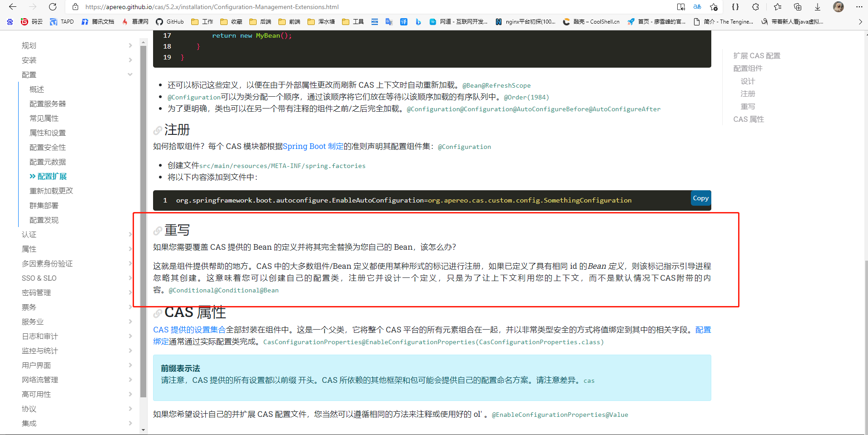Screen dimensions: 868x435
Task: Open the Baidu paw bookmark icon
Action: point(10,21)
